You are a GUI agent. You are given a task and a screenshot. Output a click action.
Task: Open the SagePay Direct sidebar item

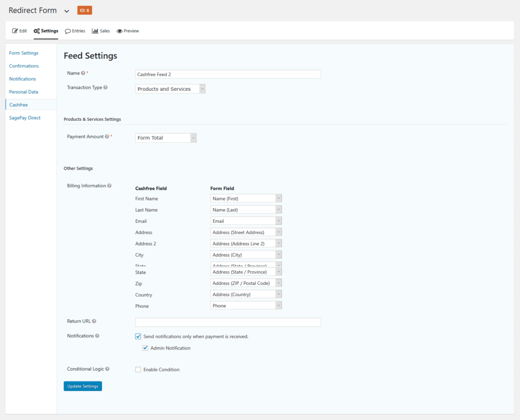[x=25, y=118]
